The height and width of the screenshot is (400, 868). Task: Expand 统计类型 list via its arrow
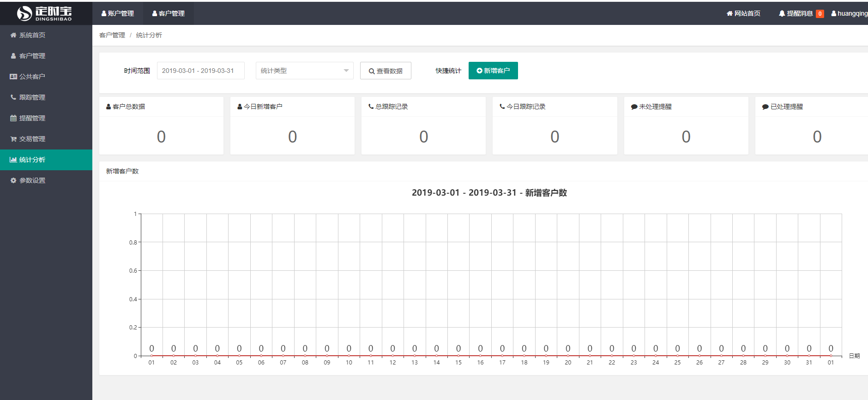click(x=346, y=71)
